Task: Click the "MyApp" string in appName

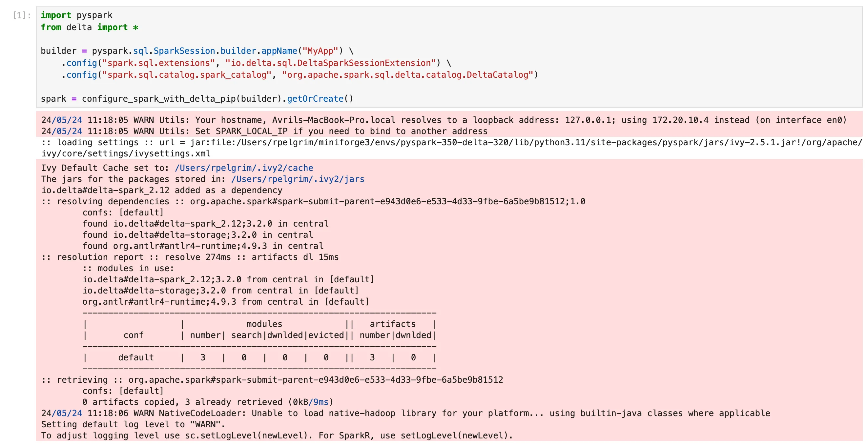Action: (x=320, y=51)
